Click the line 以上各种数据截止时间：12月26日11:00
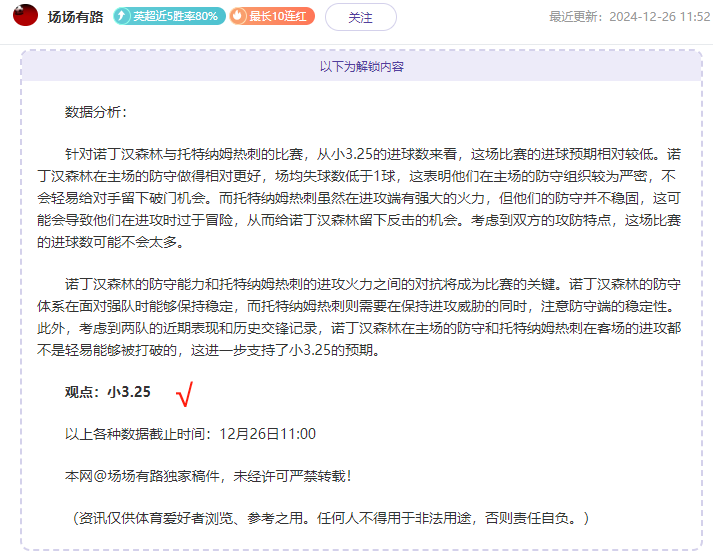713x559 pixels. click(190, 434)
